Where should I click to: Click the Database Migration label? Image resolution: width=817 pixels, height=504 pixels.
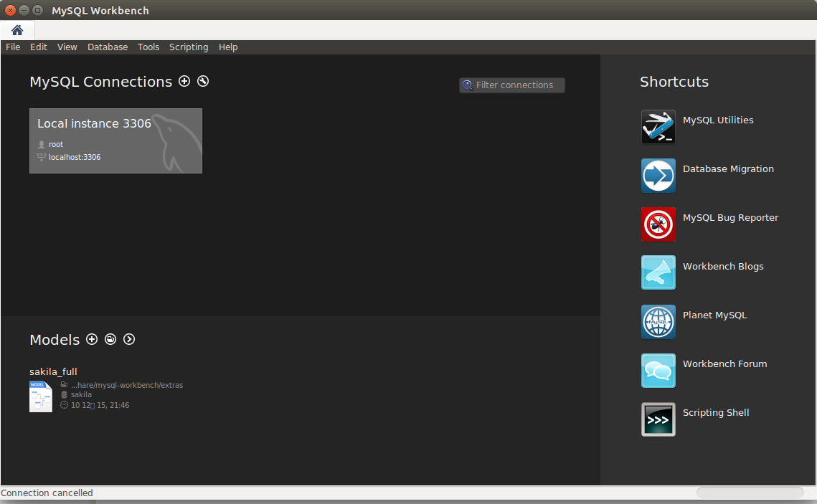[729, 169]
